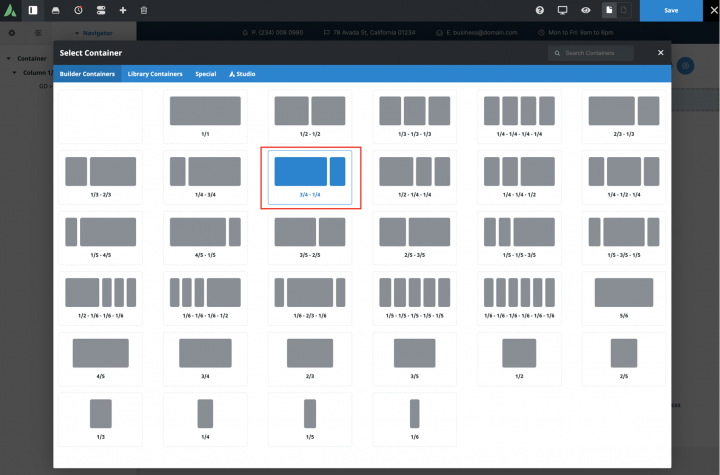Click the trash clear layout icon
The height and width of the screenshot is (475, 720).
[x=144, y=10]
